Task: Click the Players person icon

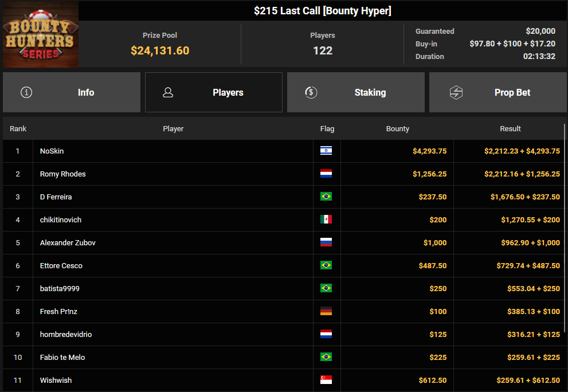Action: [168, 92]
